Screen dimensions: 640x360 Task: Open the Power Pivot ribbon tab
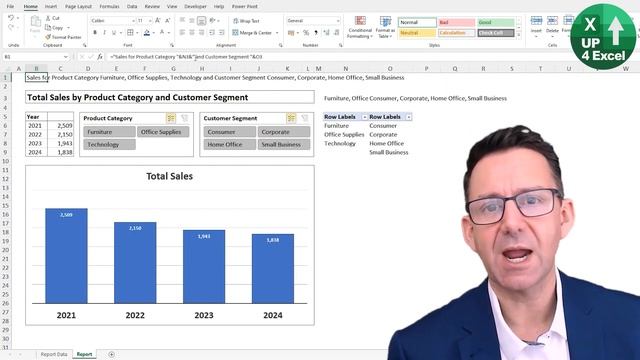tap(245, 7)
